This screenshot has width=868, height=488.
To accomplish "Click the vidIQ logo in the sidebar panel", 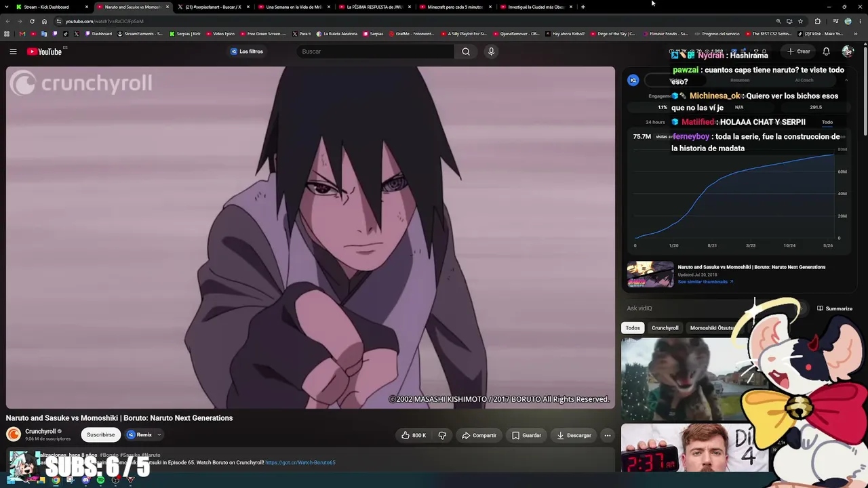I will click(633, 80).
